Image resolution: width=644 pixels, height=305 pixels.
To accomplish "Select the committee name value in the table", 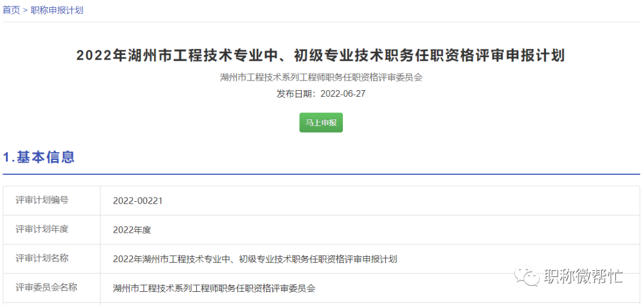I will tap(215, 288).
